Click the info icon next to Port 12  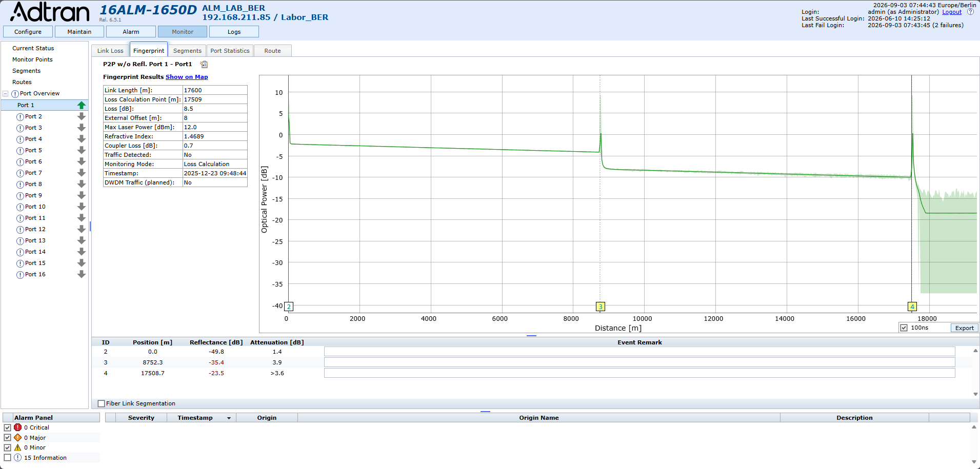(x=21, y=230)
